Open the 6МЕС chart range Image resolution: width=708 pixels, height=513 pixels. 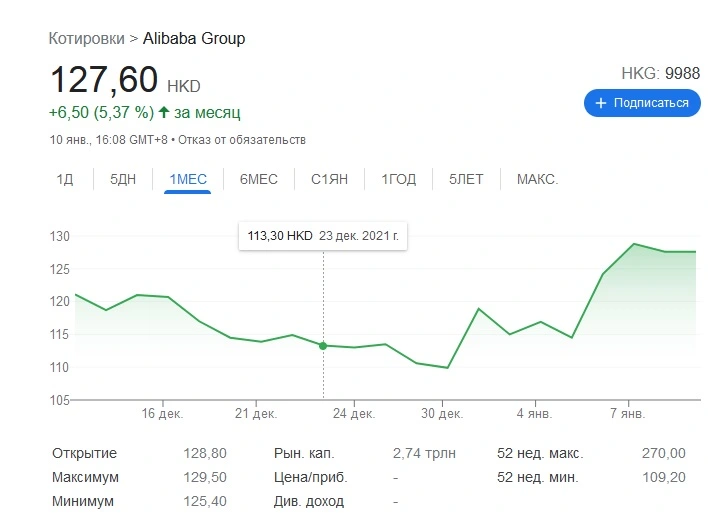coord(258,179)
